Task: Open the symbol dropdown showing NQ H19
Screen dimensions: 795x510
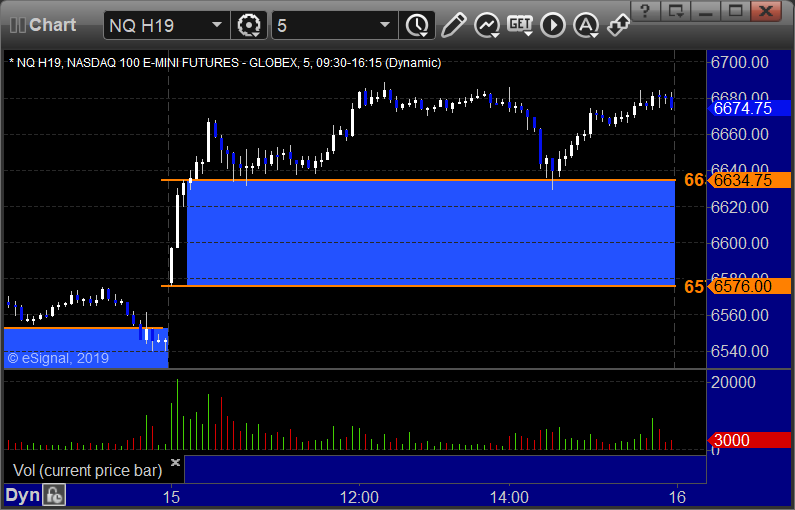Action: [x=166, y=25]
